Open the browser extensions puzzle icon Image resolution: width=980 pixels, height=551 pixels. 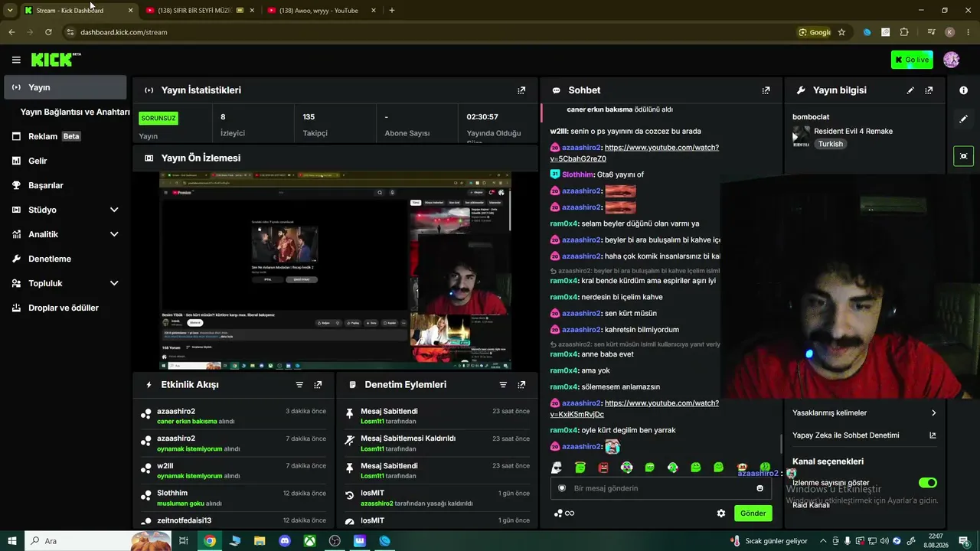point(904,32)
